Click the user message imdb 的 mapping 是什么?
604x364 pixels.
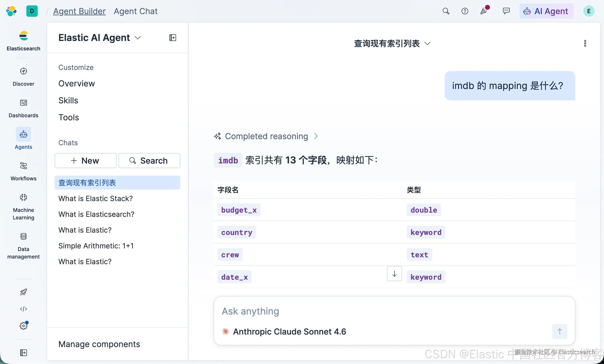(x=510, y=86)
